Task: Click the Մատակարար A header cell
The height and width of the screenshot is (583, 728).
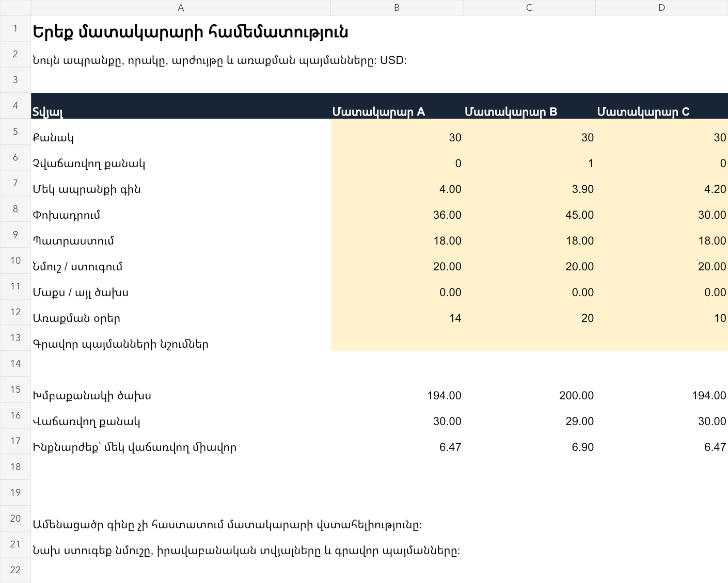Action: [397, 106]
